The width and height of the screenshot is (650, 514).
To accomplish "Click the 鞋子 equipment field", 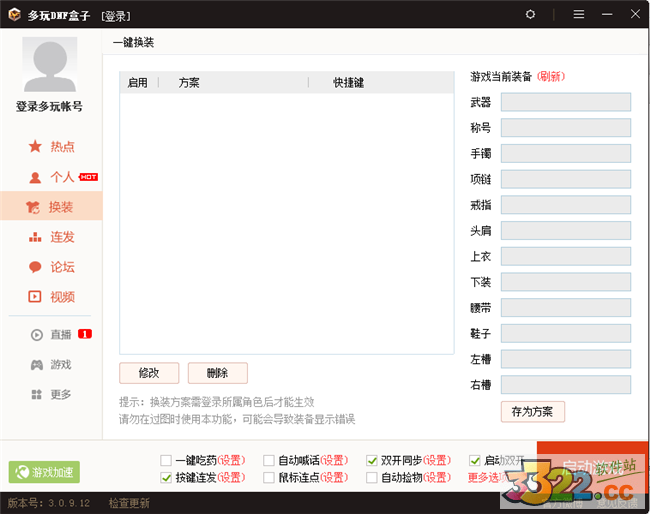I will (566, 333).
